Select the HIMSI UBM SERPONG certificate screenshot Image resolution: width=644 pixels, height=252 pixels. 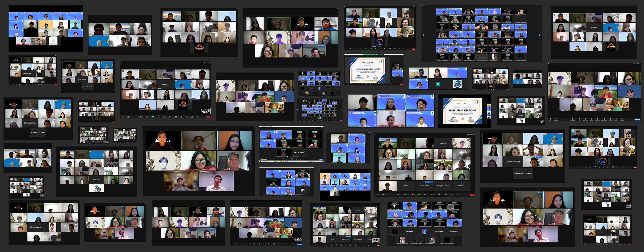tap(462, 111)
